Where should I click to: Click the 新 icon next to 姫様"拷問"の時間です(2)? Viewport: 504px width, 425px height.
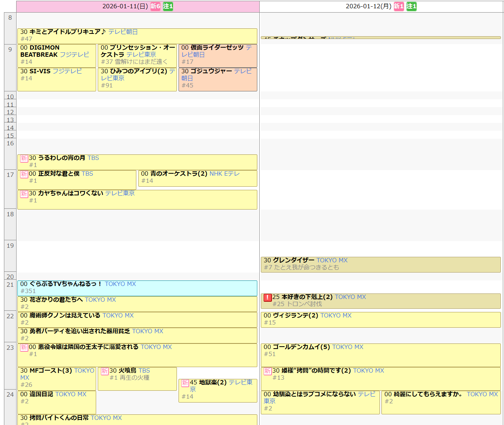[x=268, y=371]
